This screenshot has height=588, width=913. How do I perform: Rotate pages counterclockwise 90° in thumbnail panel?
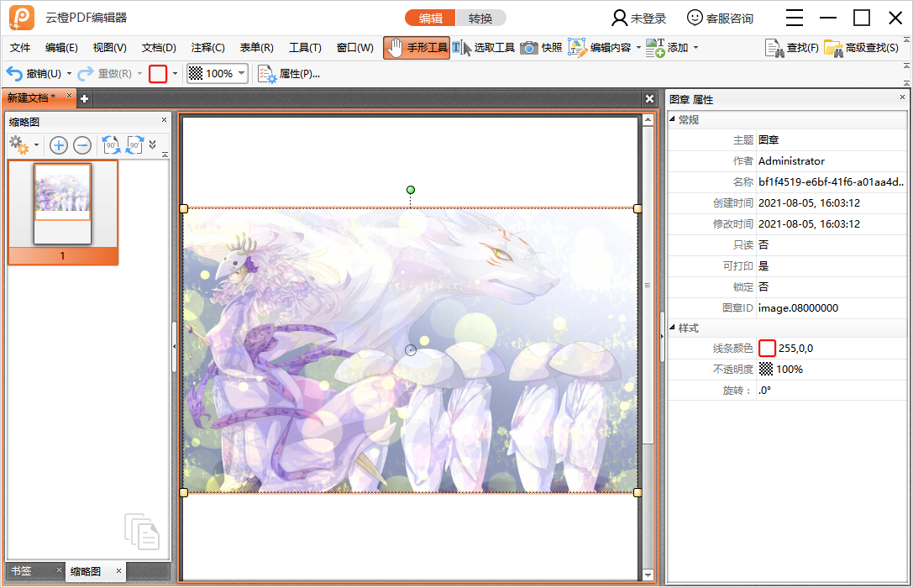click(x=111, y=145)
